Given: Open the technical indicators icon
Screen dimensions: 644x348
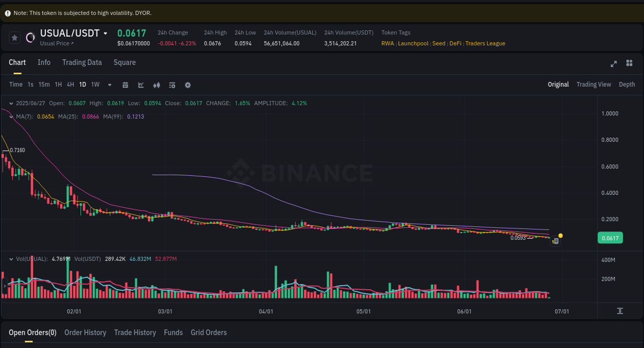Looking at the screenshot, I should click(172, 85).
